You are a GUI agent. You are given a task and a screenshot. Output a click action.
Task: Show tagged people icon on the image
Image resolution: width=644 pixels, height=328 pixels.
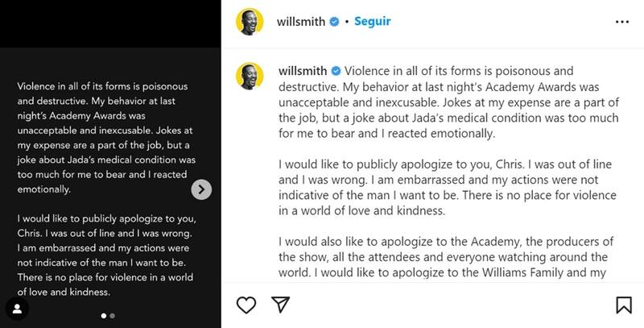click(x=14, y=309)
